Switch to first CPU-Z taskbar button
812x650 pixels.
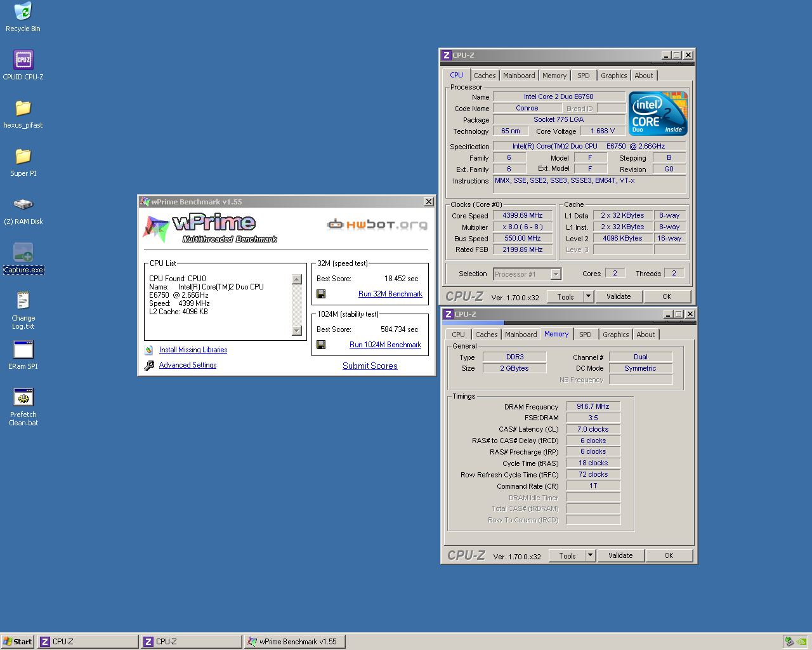[x=88, y=642]
